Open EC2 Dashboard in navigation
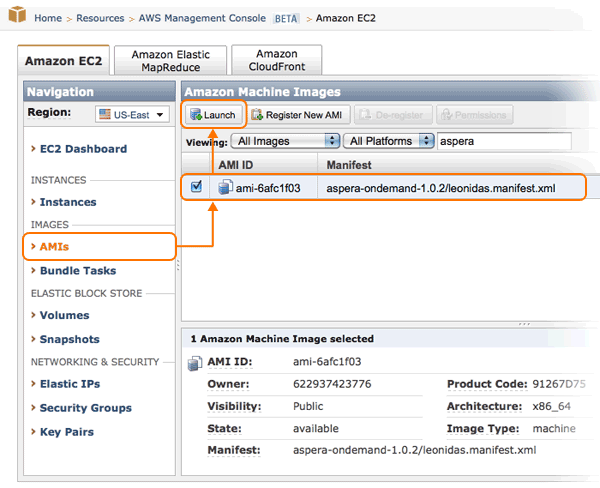The width and height of the screenshot is (600, 488). (83, 149)
